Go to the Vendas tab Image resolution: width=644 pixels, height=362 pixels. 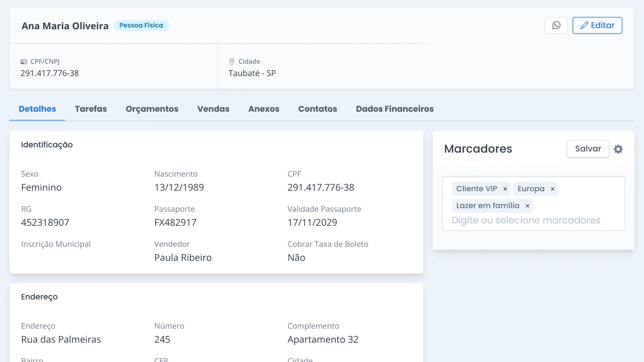[x=213, y=109]
